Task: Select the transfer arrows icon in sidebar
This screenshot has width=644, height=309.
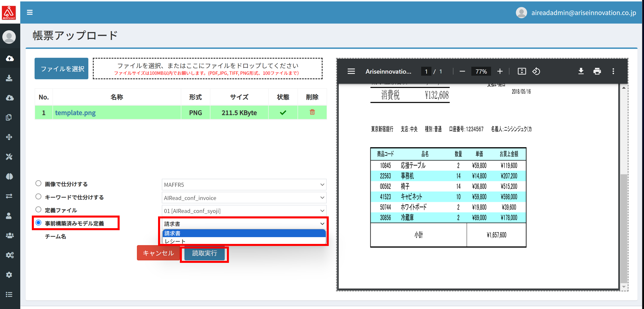Action: [9, 196]
